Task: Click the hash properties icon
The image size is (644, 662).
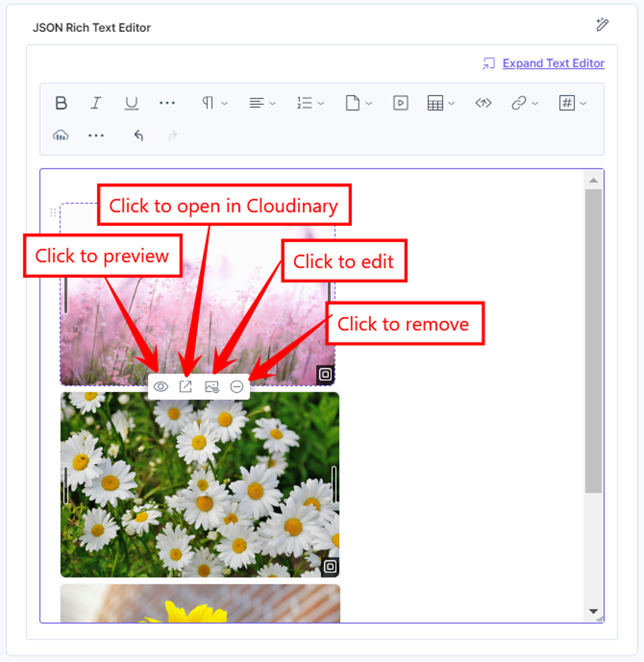Action: tap(567, 103)
